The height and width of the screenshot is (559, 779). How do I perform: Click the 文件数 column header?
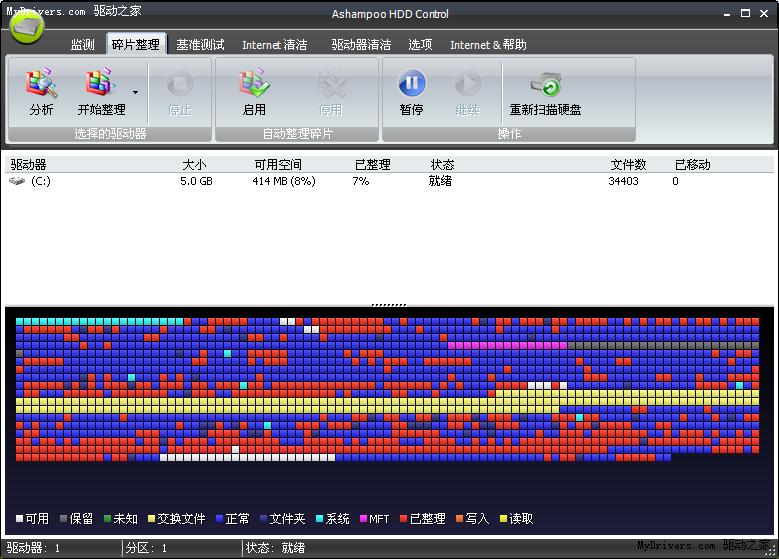click(628, 164)
